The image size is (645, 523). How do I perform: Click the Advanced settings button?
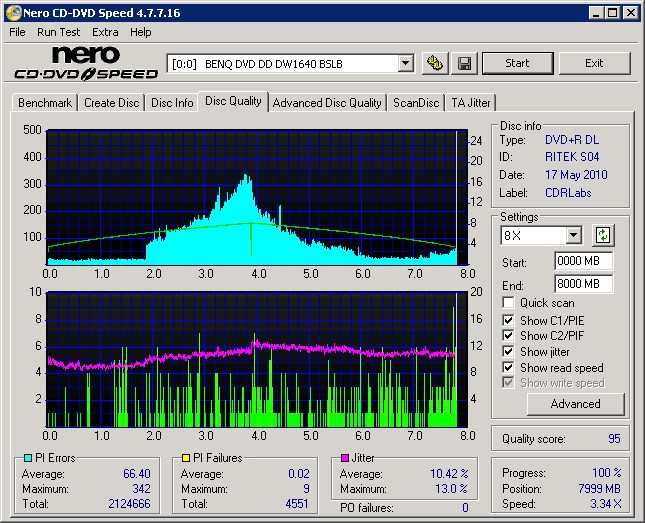coord(575,404)
